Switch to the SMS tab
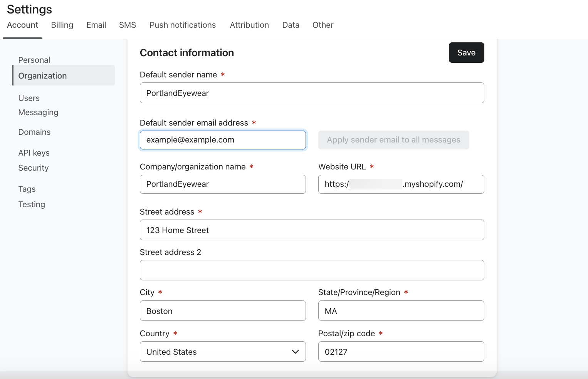This screenshot has height=379, width=588. (x=127, y=25)
